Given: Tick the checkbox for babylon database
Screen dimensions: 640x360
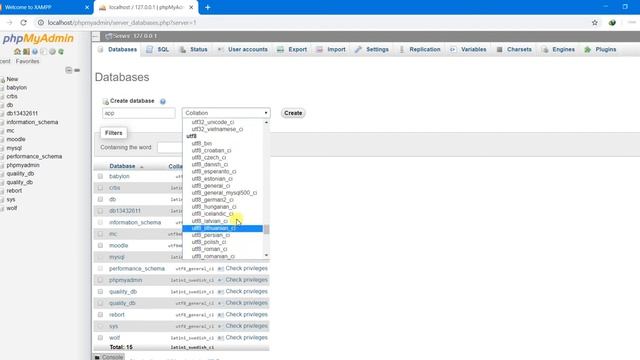Looking at the screenshot, I should 100,176.
